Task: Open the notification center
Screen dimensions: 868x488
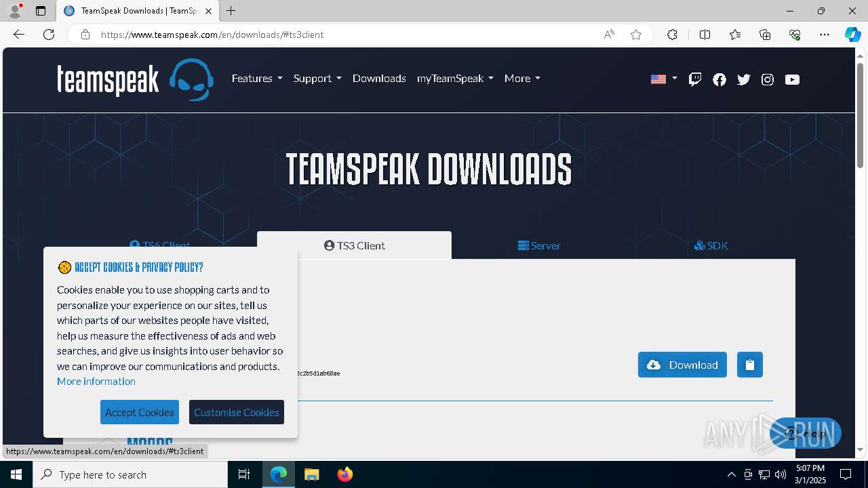Action: click(x=846, y=474)
